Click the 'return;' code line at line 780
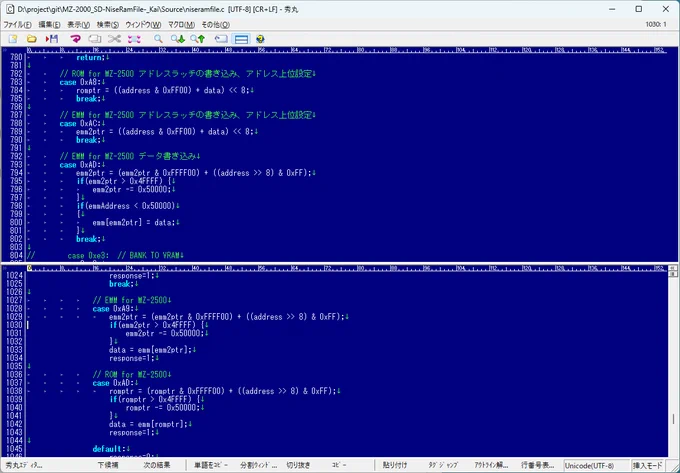 tap(92, 57)
